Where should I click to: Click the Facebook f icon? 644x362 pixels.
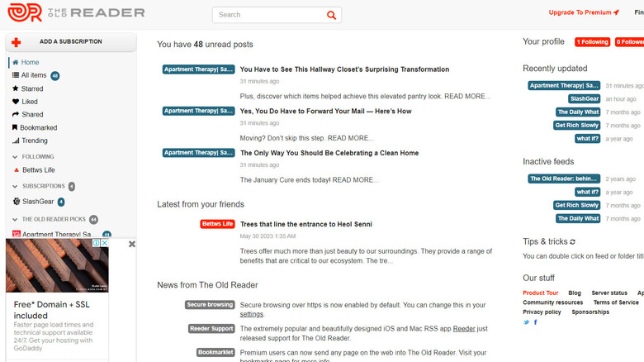pyautogui.click(x=535, y=322)
